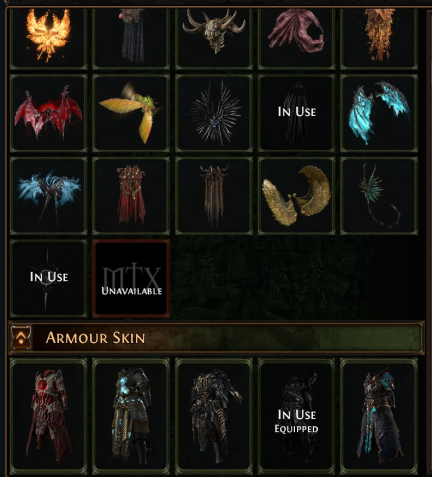
Task: Click the Armour Skin header bar
Action: click(x=217, y=338)
